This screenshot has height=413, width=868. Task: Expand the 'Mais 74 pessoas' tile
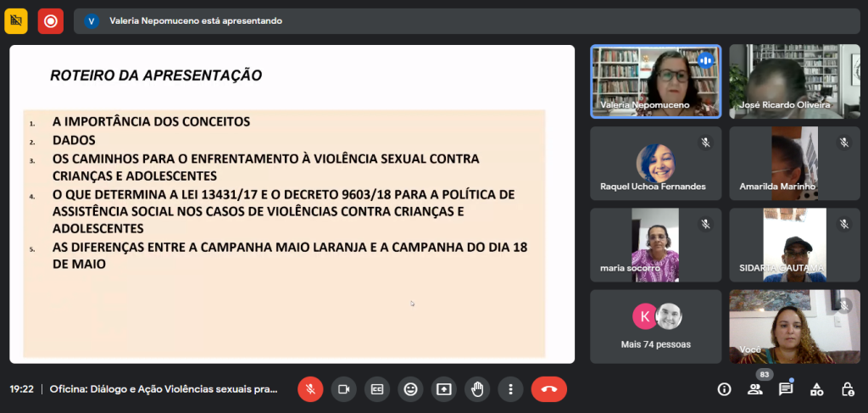click(656, 326)
